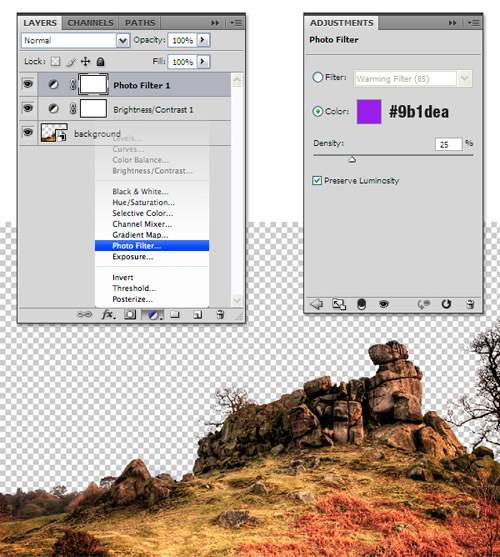Click the link layers icon
The height and width of the screenshot is (557, 500).
click(x=85, y=314)
